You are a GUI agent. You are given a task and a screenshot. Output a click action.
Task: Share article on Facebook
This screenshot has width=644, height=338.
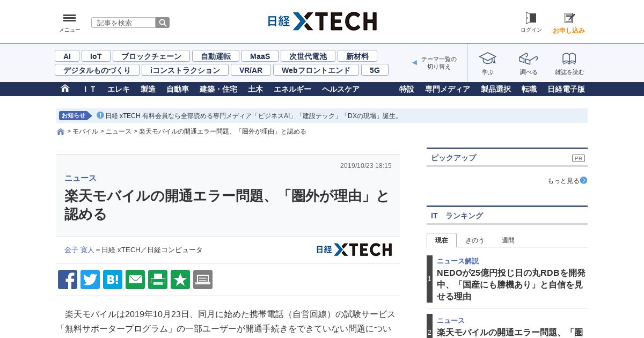click(x=68, y=280)
